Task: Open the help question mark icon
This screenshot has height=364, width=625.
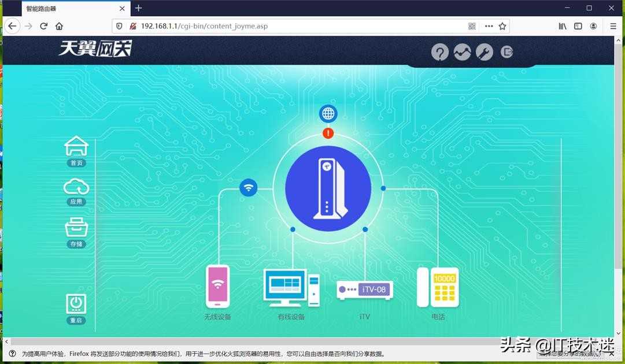Action: click(x=440, y=52)
